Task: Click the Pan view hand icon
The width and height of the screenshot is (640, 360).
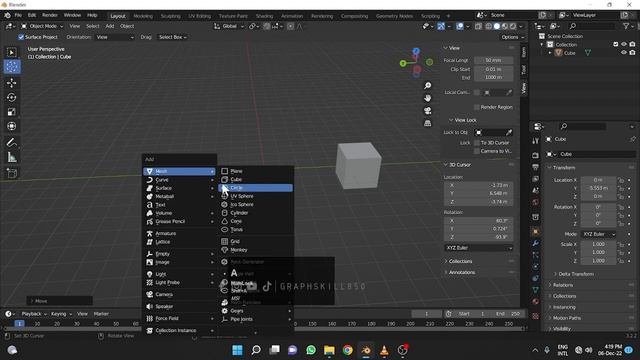Action: click(x=427, y=98)
